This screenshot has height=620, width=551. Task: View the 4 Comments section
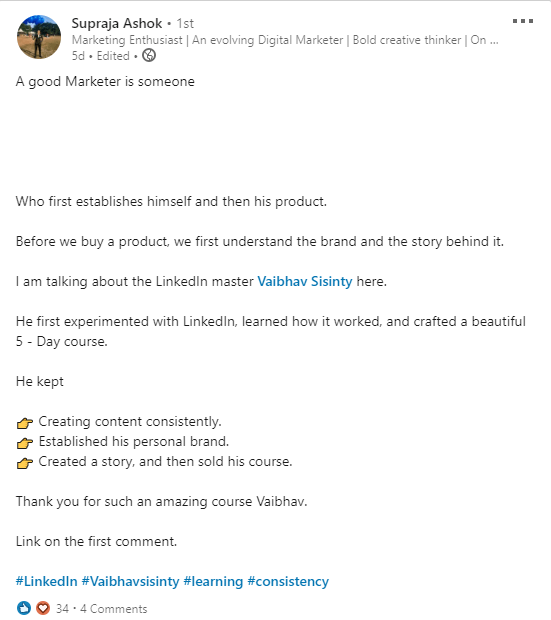click(114, 609)
